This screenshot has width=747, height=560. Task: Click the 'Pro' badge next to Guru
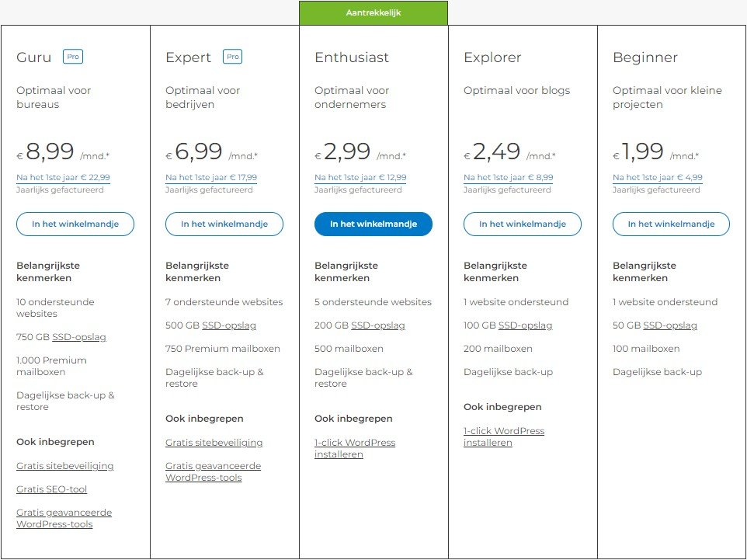(x=74, y=56)
